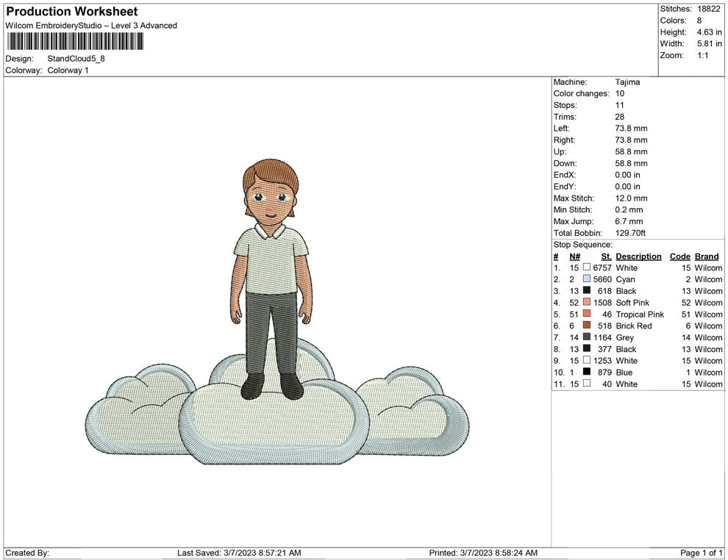The height and width of the screenshot is (560, 728).
Task: Click the embroidered boy's face
Action: (x=270, y=197)
